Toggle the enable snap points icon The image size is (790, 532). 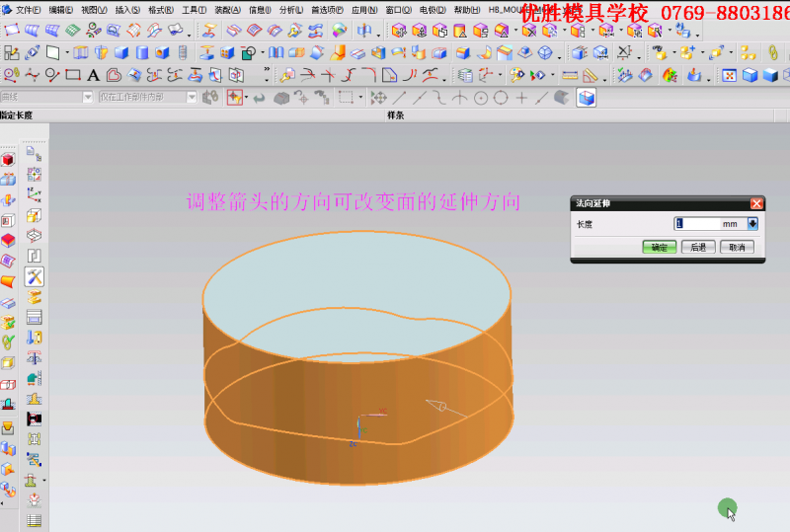(x=378, y=98)
